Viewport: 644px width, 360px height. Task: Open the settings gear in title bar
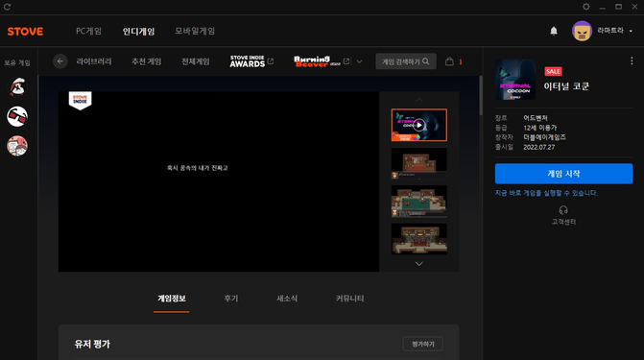586,7
